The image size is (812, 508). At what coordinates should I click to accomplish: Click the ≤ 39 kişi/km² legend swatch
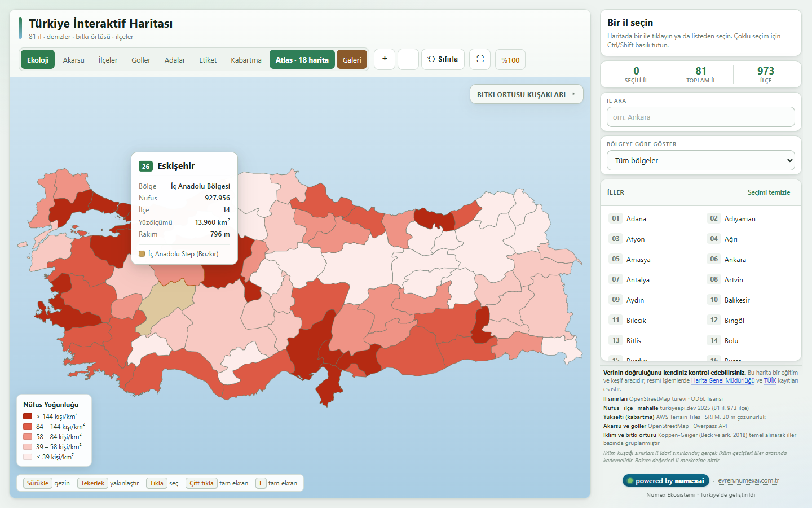28,457
